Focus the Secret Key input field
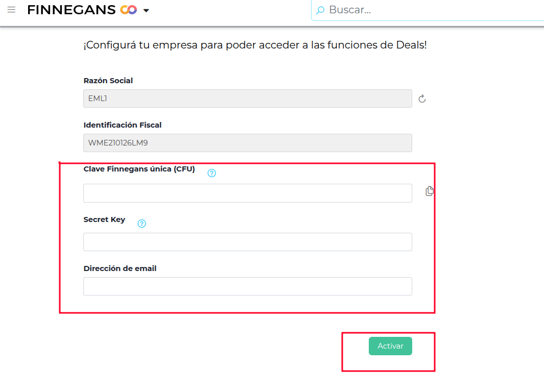The width and height of the screenshot is (544, 392). tap(247, 242)
